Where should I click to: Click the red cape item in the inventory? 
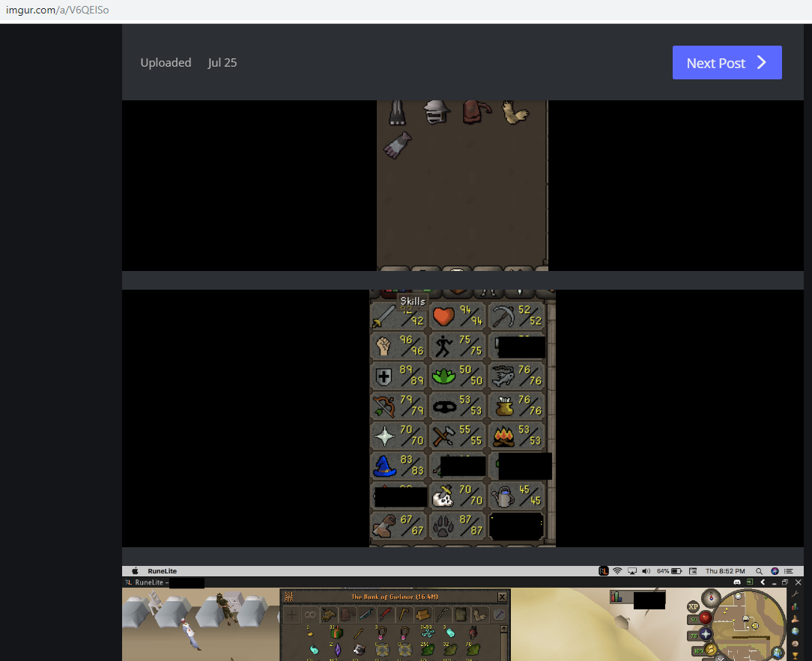tap(476, 112)
